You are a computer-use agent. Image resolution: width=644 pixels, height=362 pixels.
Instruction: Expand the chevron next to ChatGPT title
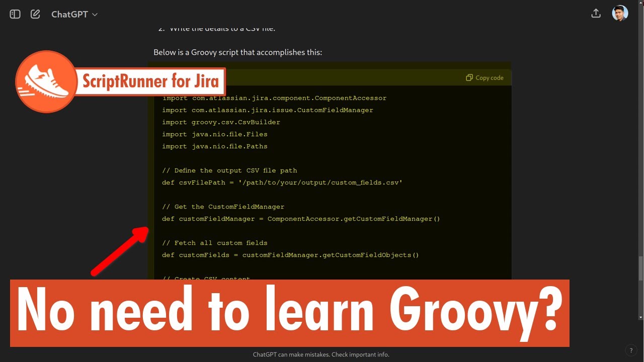95,15
